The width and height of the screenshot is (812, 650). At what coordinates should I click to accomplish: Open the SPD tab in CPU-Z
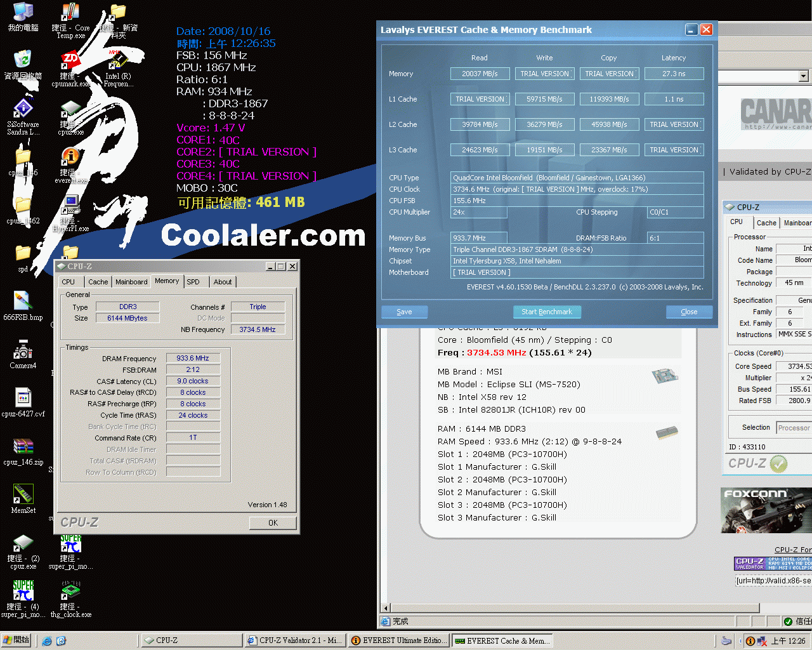(193, 282)
